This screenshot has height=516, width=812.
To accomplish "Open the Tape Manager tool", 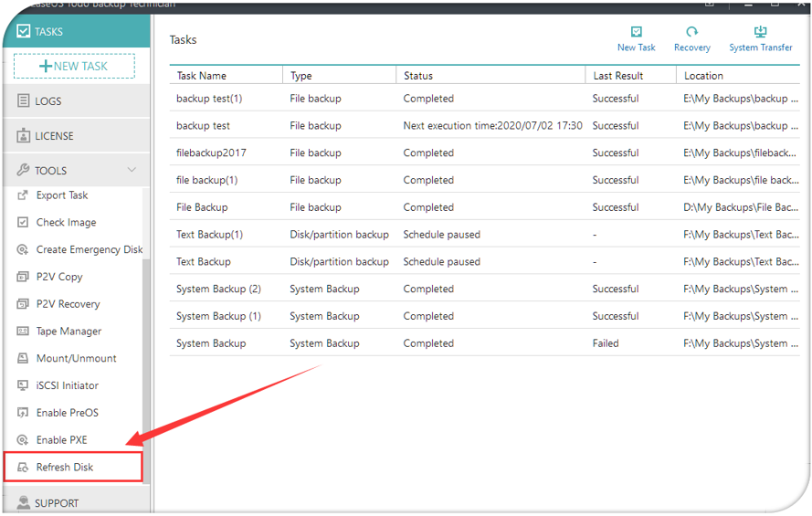I will click(x=69, y=332).
